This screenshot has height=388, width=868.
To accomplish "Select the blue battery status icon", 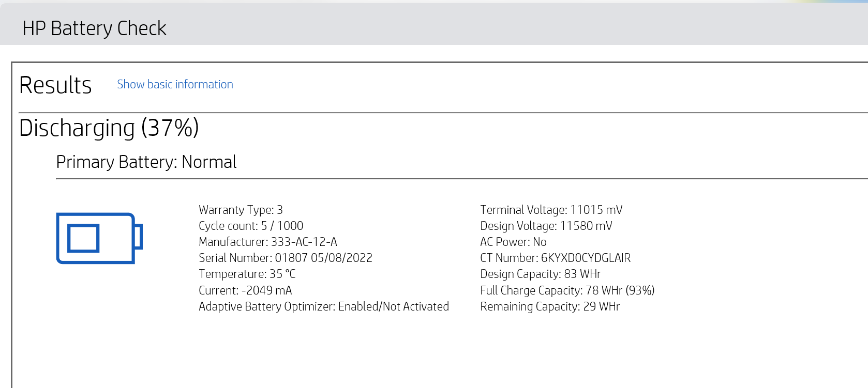I will tap(98, 238).
